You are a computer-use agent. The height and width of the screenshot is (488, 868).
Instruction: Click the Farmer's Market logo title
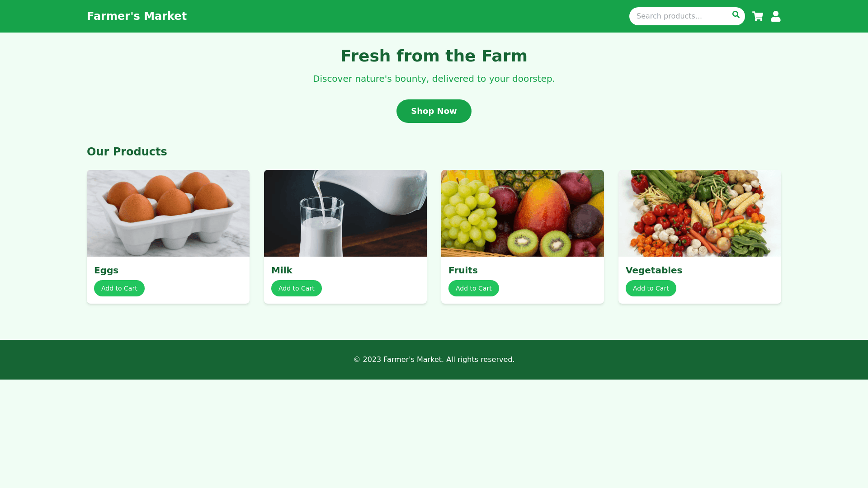tap(137, 16)
